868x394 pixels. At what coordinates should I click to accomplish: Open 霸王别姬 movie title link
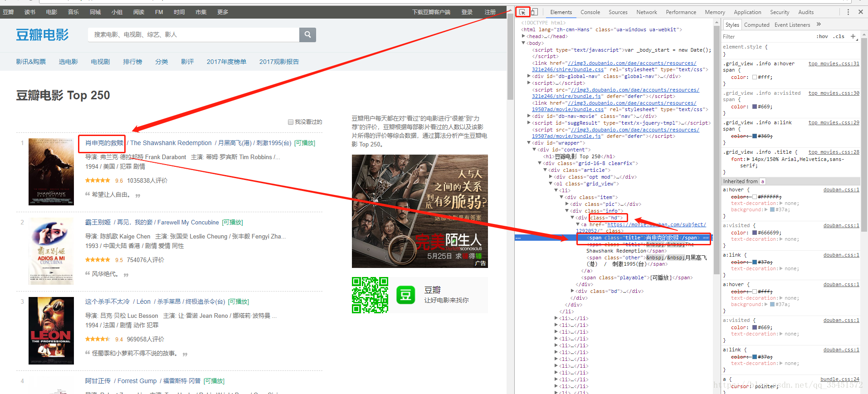pos(98,222)
